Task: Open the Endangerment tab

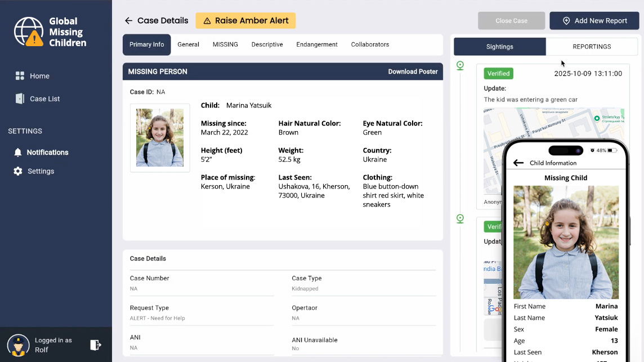Action: pos(317,44)
